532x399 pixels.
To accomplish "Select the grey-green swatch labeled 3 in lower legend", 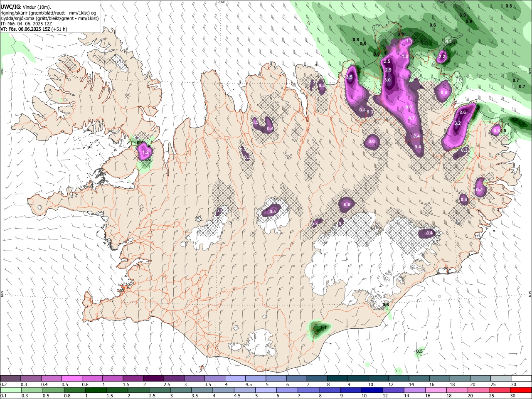I will pyautogui.click(x=181, y=390).
